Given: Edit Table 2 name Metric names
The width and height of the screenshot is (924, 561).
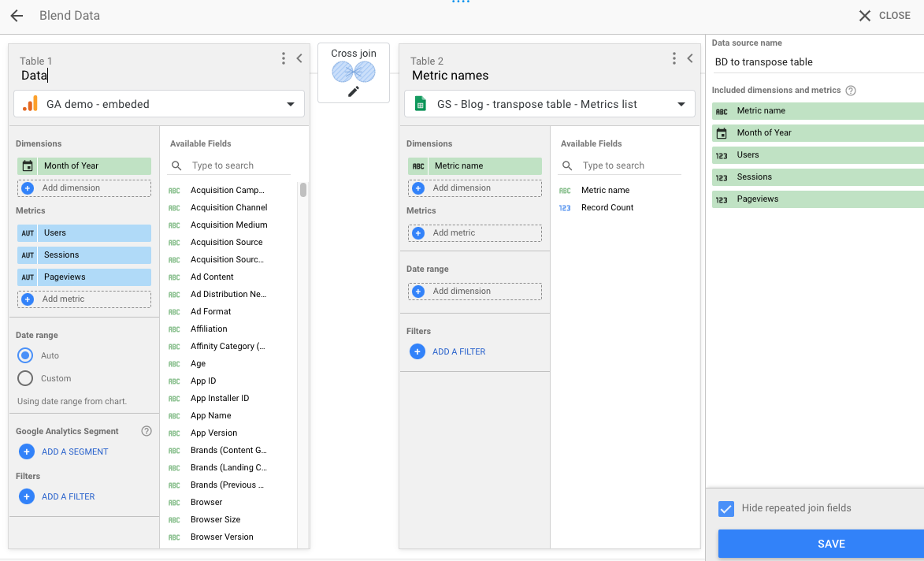Looking at the screenshot, I should (x=451, y=76).
